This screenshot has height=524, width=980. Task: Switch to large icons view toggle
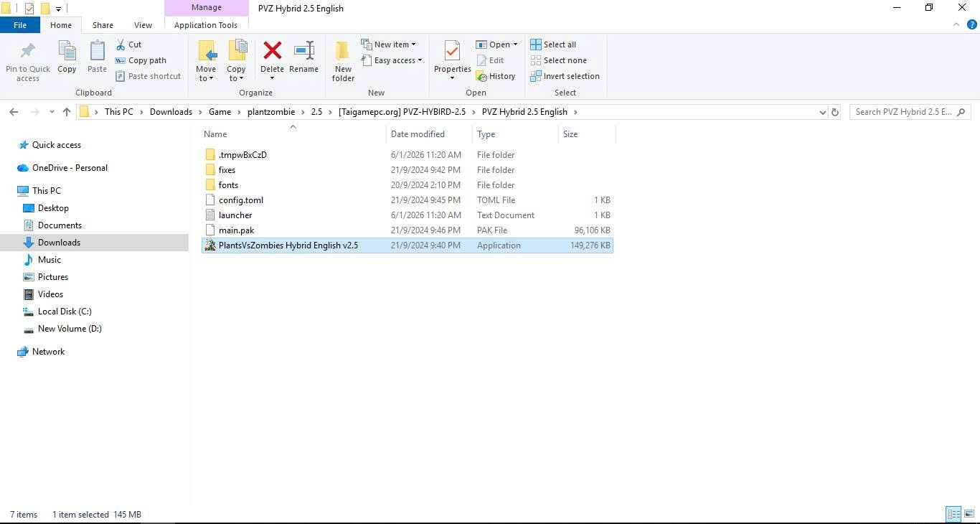tap(969, 514)
